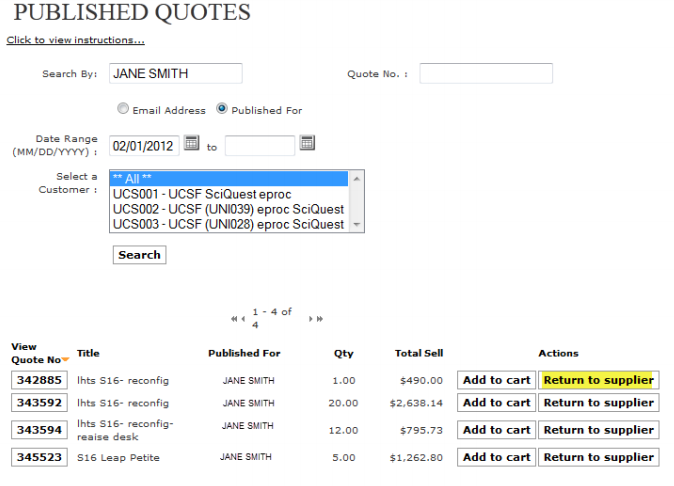This screenshot has height=486, width=674.
Task: Click total sell value $490.00
Action: 421,381
